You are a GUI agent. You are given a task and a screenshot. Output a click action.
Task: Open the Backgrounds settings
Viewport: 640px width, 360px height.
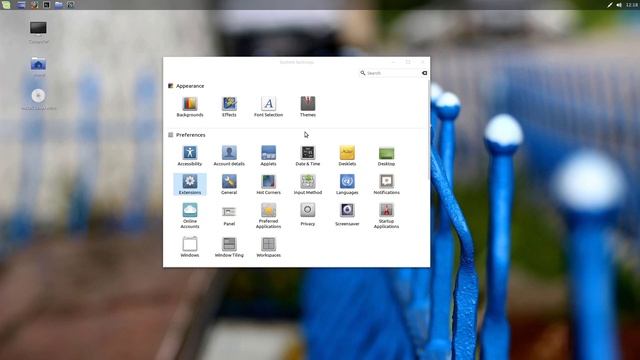tap(190, 107)
